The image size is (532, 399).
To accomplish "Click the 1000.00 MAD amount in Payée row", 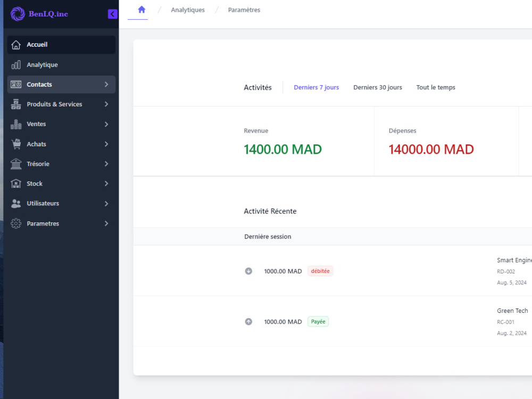I will coord(283,322).
